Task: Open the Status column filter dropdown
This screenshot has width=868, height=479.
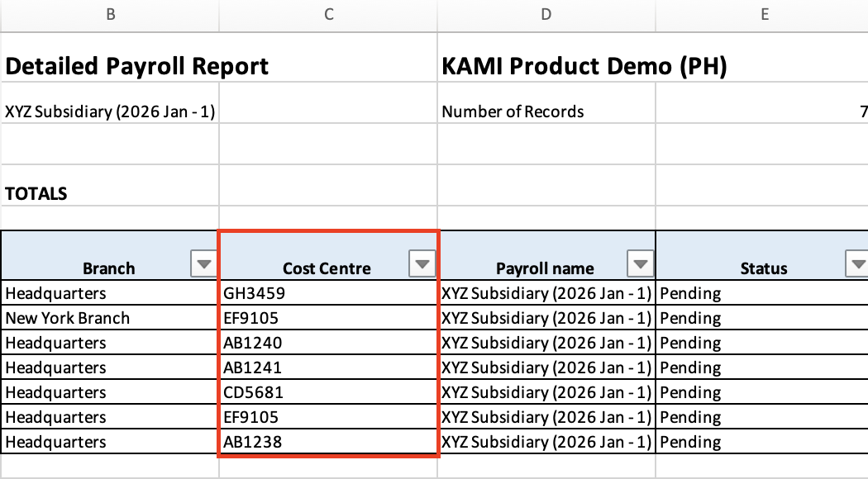Action: (x=857, y=263)
